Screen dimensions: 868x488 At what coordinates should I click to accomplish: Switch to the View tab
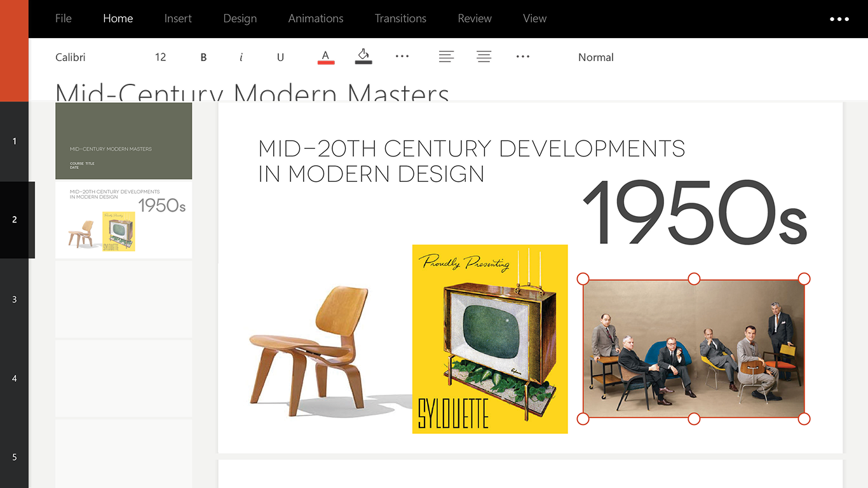(x=535, y=18)
